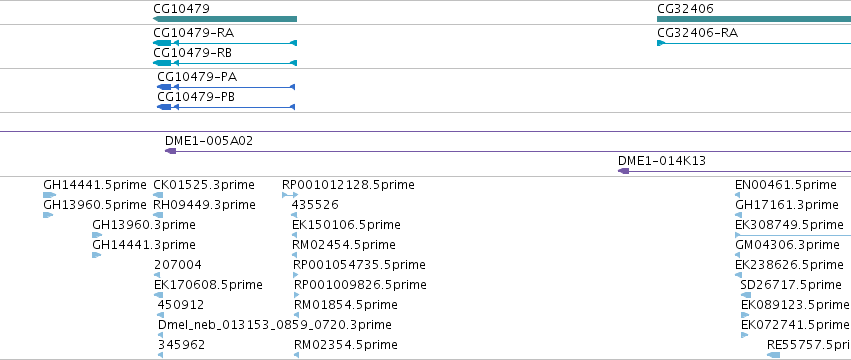The height and width of the screenshot is (360, 851).
Task: Click the Dmel_neb_013153_0859_0720.3prime label
Action: pyautogui.click(x=275, y=325)
